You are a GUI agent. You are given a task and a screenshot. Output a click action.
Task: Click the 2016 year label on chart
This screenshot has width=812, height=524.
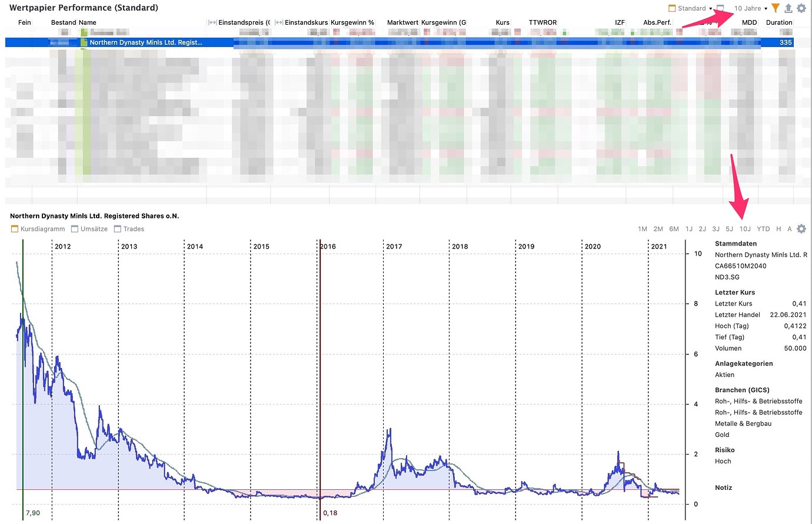click(x=328, y=246)
